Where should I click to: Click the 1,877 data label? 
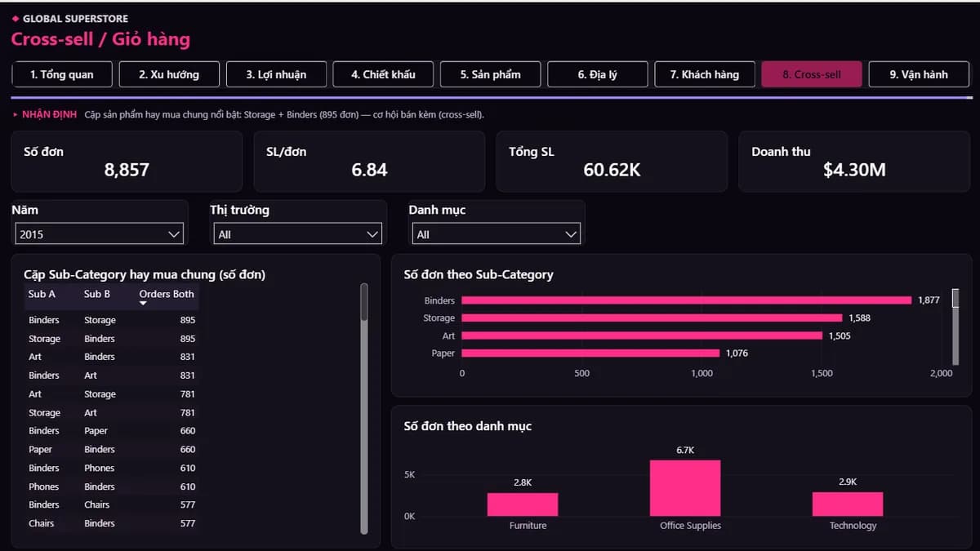coord(929,300)
